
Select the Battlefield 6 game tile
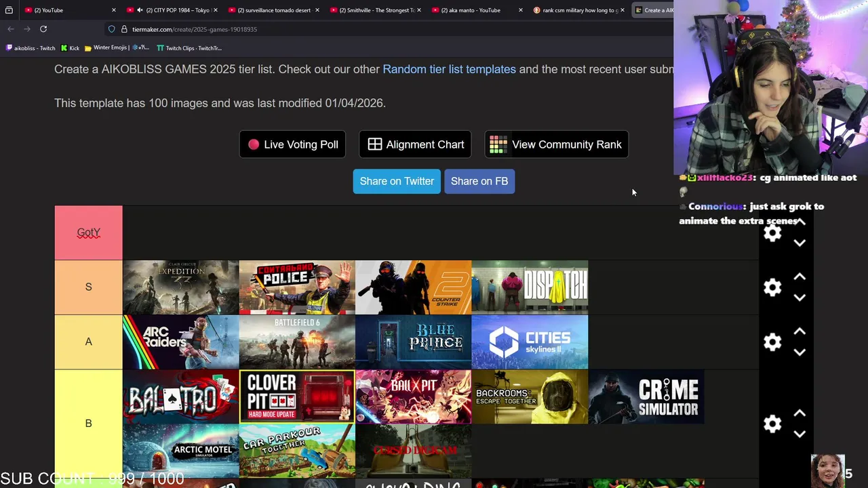pyautogui.click(x=297, y=342)
